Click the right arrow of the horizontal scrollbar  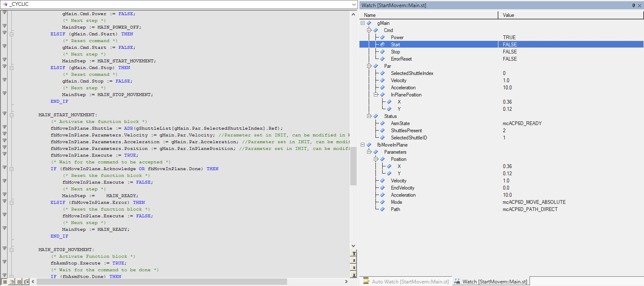coord(346,281)
